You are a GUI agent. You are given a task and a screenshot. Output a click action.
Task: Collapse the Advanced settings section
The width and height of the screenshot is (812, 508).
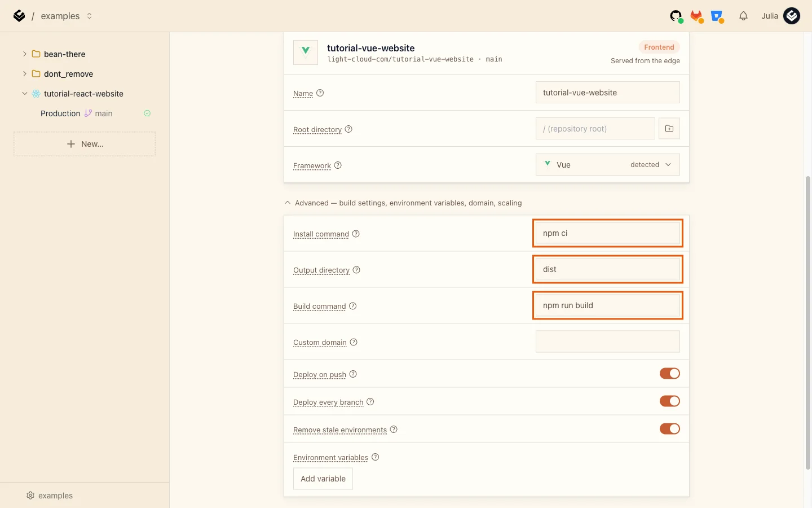pyautogui.click(x=403, y=203)
